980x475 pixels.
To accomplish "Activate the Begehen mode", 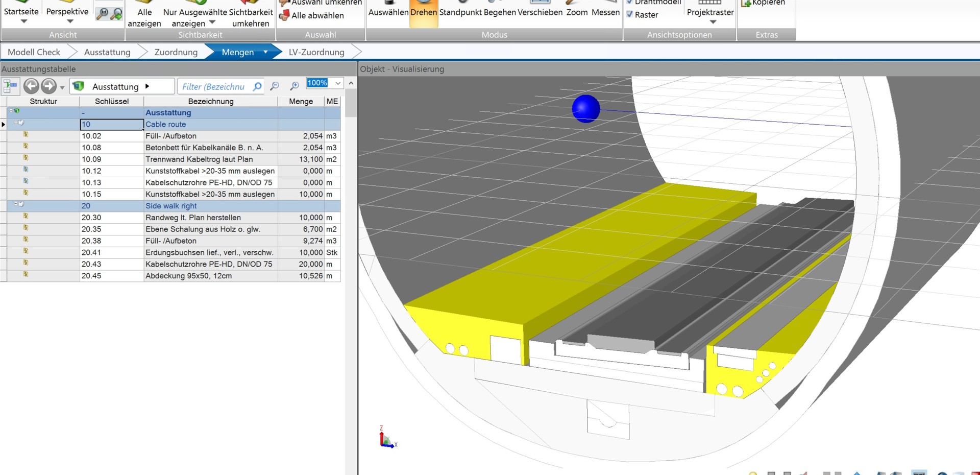I will 500,12.
